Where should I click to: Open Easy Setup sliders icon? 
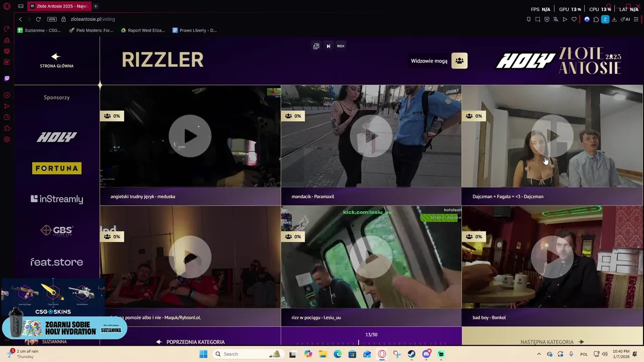pyautogui.click(x=636, y=19)
